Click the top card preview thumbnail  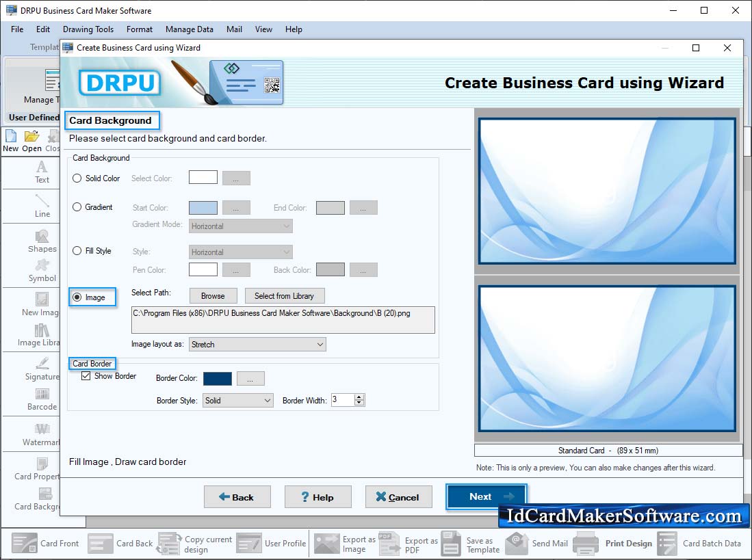pos(607,191)
